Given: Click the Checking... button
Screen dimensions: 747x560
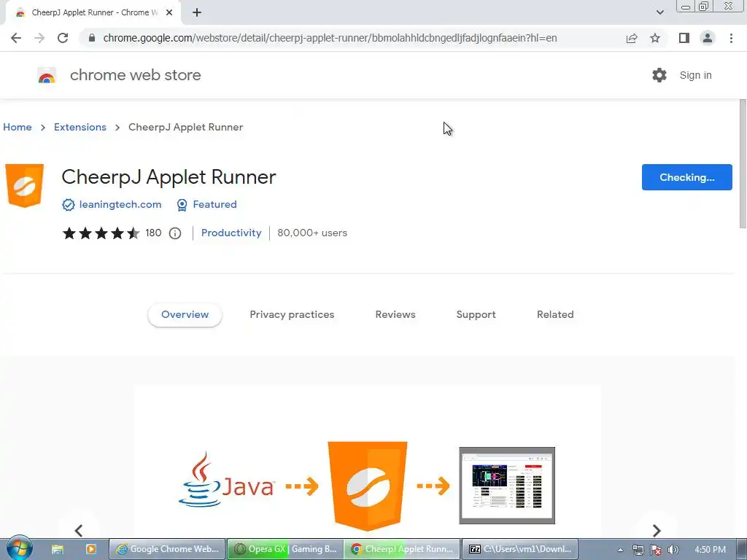Looking at the screenshot, I should coord(686,177).
